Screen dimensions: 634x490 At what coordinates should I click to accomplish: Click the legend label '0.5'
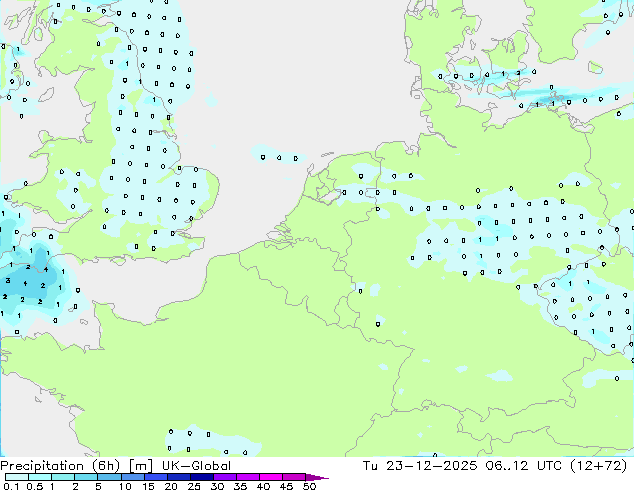[x=34, y=486]
